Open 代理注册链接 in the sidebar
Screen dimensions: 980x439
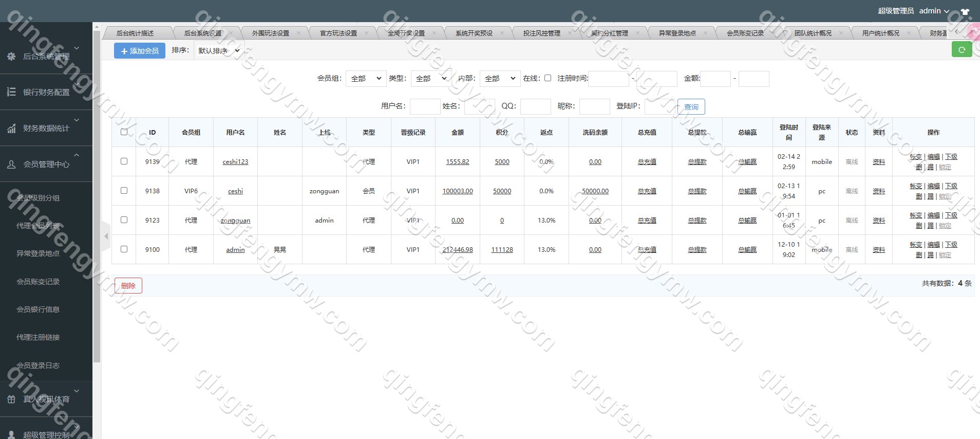38,337
